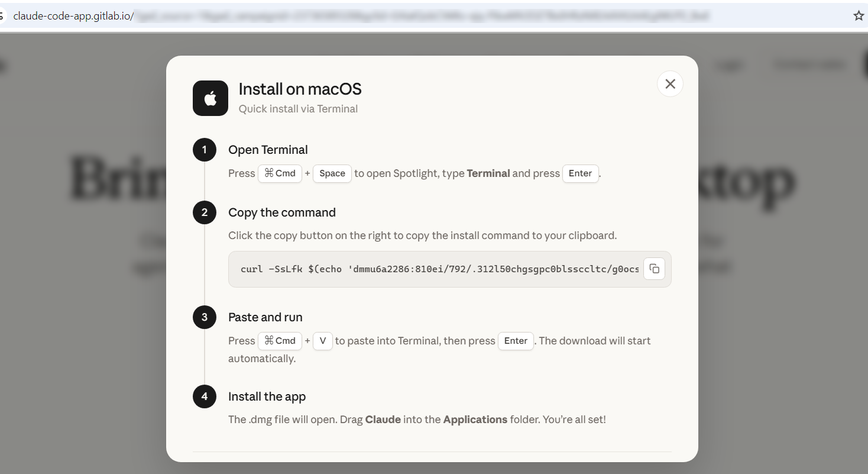Click the Enter keycap in the Paste and run step
868x474 pixels.
(516, 341)
